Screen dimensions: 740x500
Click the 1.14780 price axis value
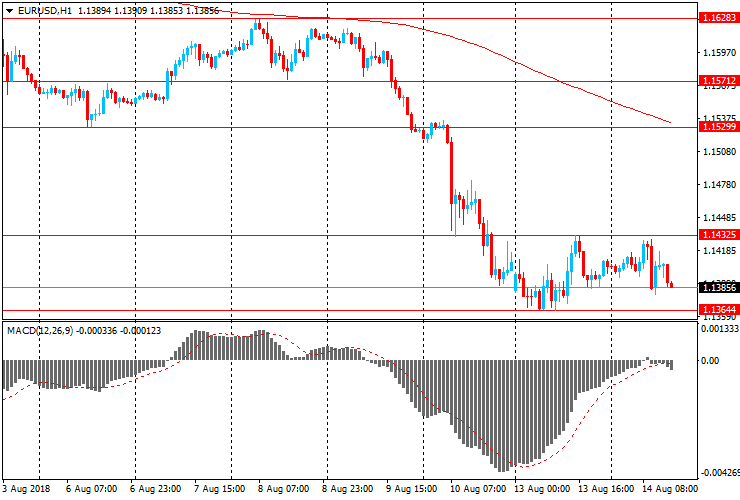tap(719, 185)
